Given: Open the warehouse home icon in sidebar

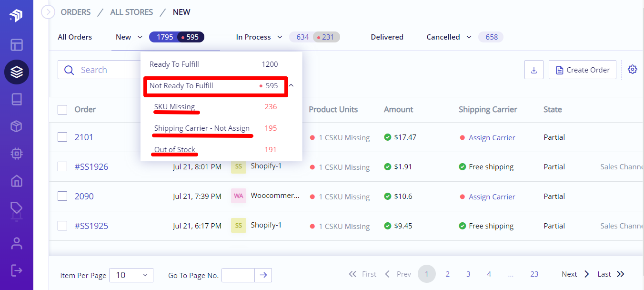Looking at the screenshot, I should [x=17, y=181].
